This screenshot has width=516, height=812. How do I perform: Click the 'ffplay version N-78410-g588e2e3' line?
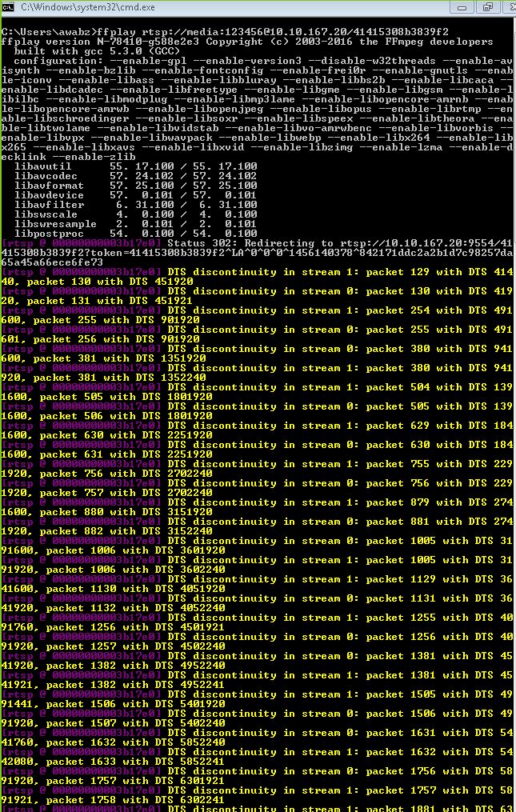tap(247, 42)
